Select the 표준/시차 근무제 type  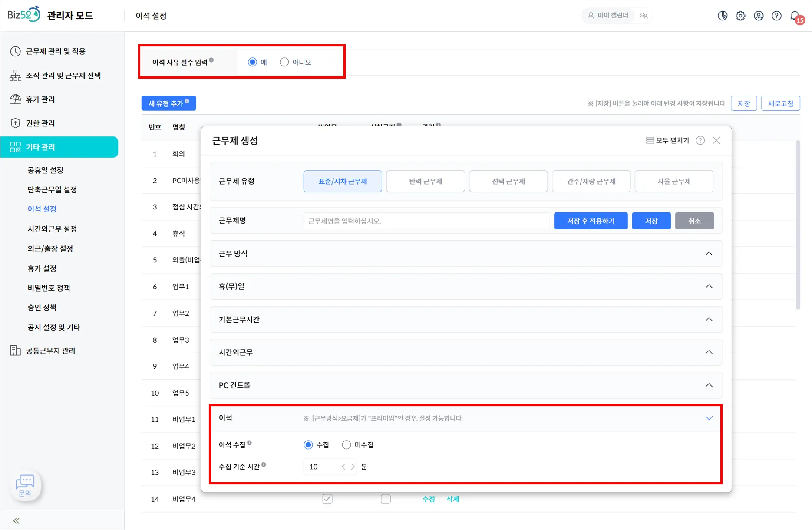pos(343,181)
